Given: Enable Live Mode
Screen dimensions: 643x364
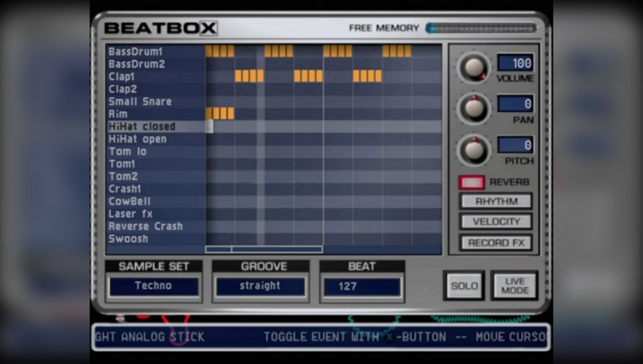Looking at the screenshot, I should tap(514, 285).
